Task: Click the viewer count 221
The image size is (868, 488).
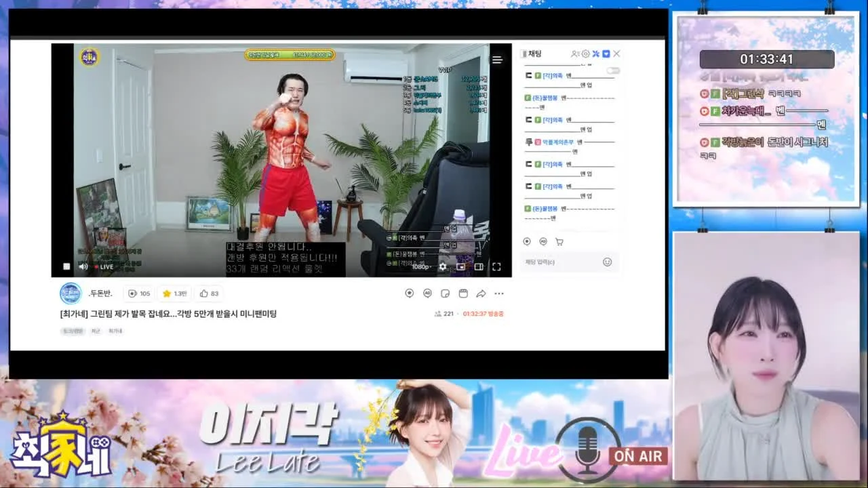Action: [444, 314]
